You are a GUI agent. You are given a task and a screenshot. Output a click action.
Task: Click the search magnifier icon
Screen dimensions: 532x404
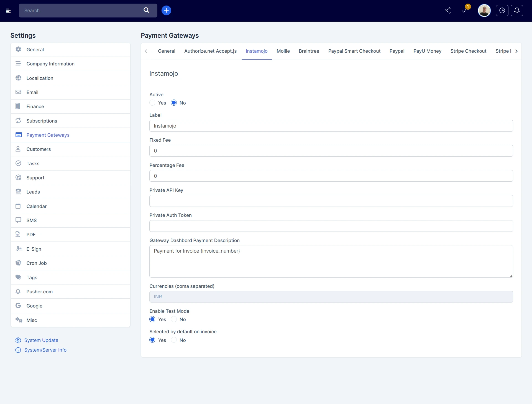146,11
